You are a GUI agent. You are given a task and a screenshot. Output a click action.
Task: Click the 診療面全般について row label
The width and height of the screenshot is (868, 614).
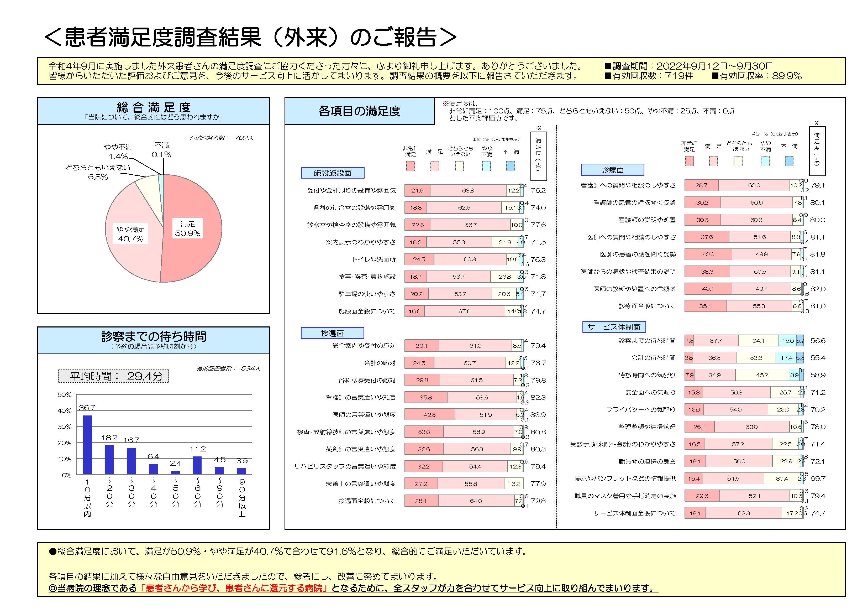(647, 306)
